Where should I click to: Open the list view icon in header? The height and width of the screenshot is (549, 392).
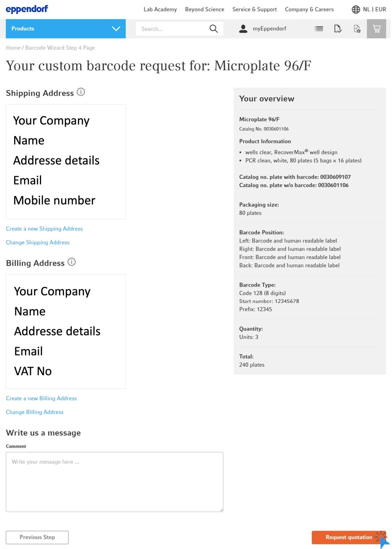point(319,29)
